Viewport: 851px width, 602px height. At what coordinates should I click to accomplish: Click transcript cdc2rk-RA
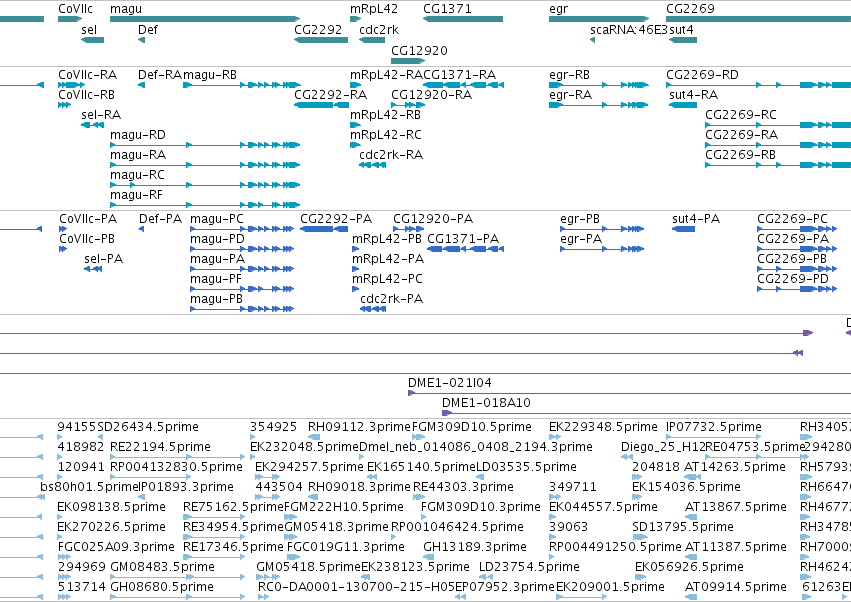[x=391, y=155]
